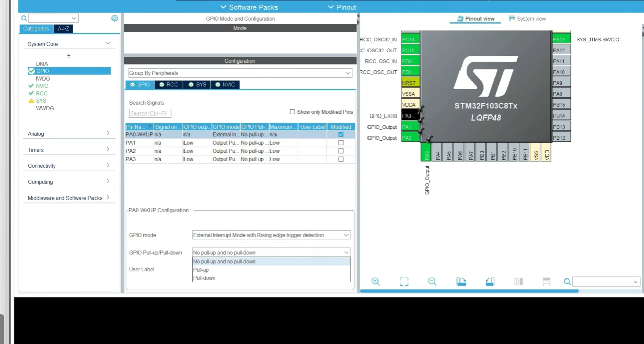The image size is (644, 344).
Task: Select the SYS configuration tab
Action: 198,85
